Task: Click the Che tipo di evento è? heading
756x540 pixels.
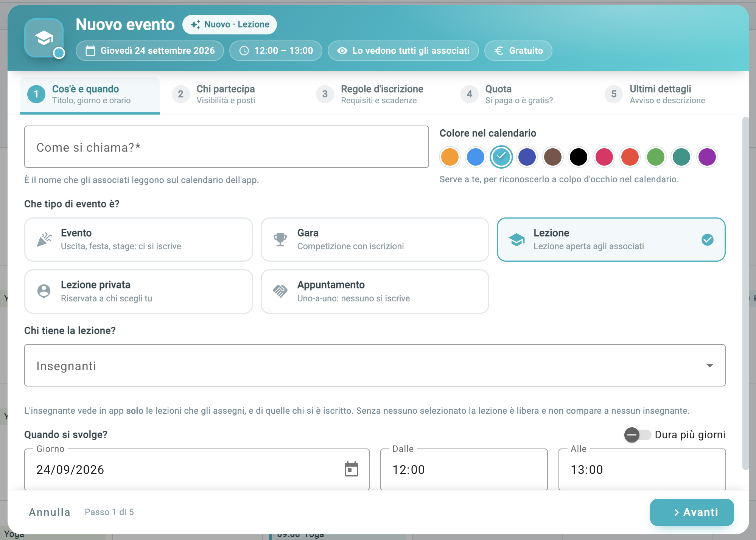Action: pyautogui.click(x=72, y=204)
